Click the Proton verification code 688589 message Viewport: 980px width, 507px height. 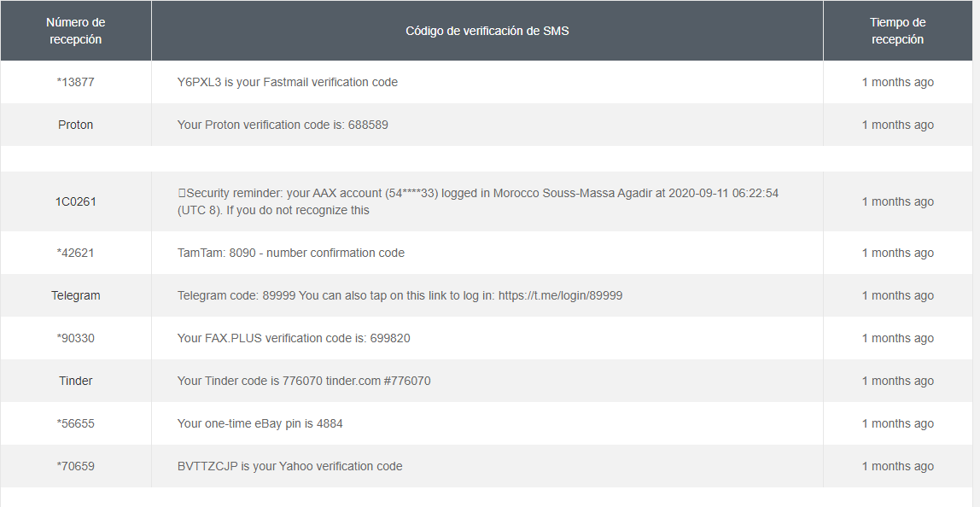pos(283,125)
